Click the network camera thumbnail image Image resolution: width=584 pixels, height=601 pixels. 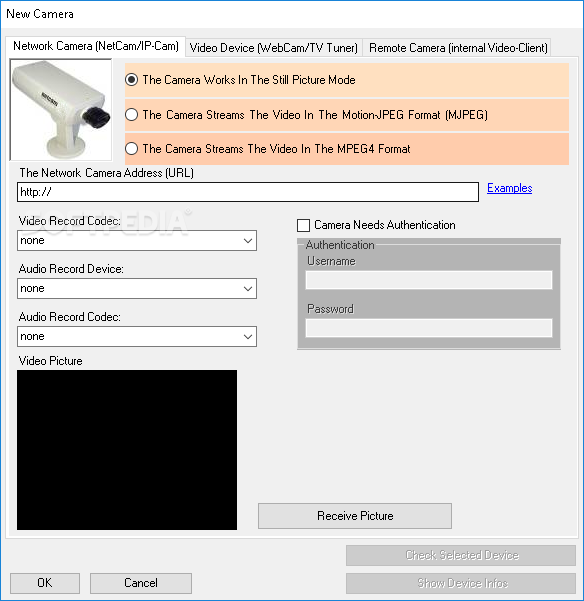coord(61,110)
